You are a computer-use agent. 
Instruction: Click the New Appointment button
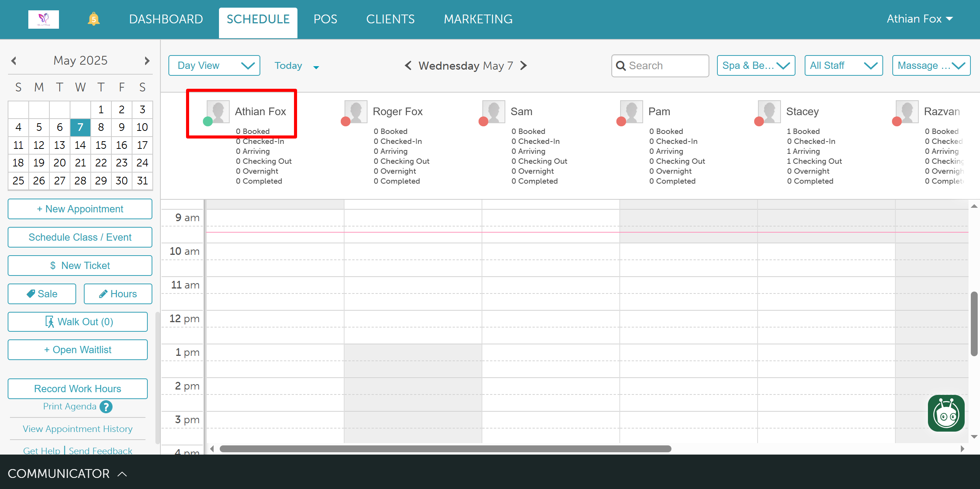coord(80,209)
